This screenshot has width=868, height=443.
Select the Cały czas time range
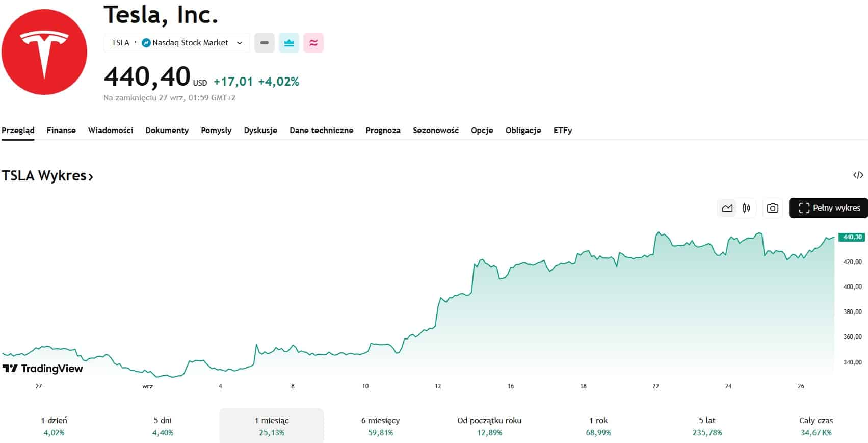pos(816,426)
